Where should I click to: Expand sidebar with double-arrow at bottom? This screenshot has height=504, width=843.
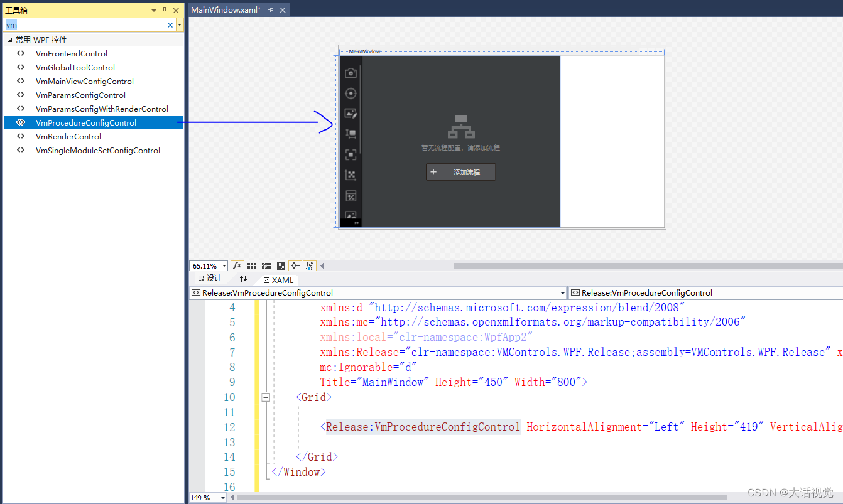click(x=356, y=223)
